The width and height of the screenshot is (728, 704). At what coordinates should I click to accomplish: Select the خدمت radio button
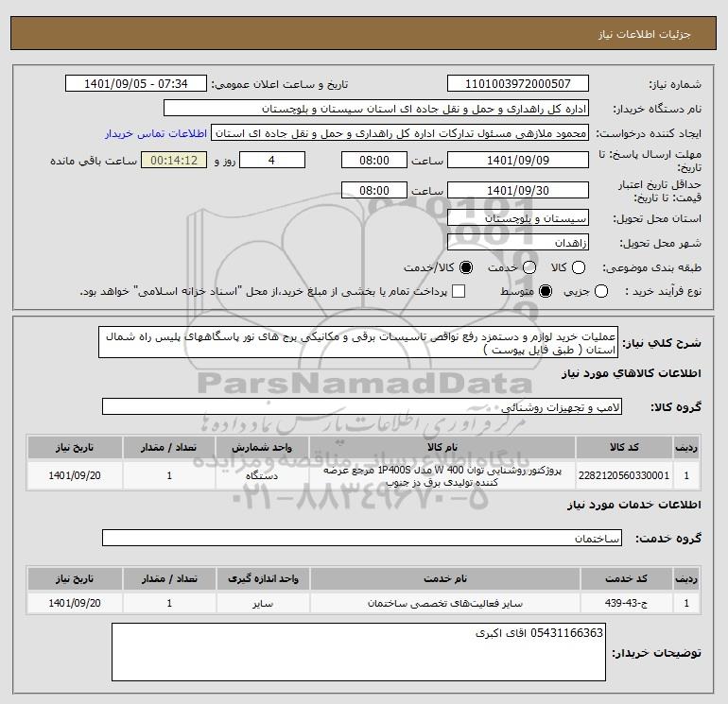tap(529, 267)
